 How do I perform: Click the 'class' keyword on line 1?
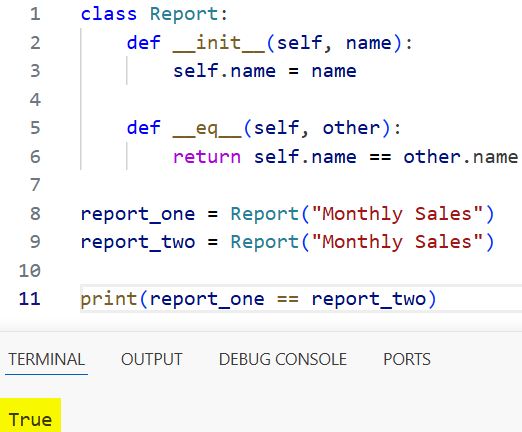[109, 14]
